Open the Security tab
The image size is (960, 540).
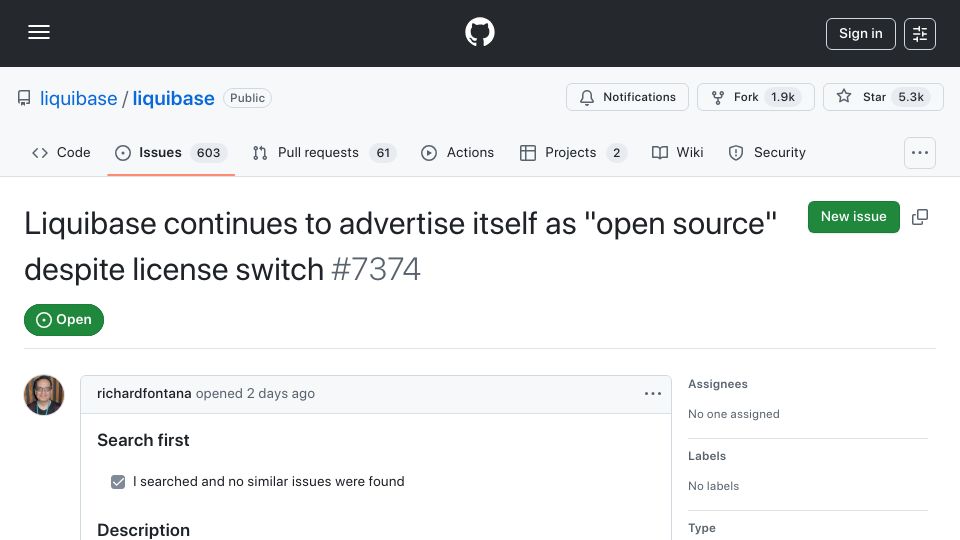coord(767,152)
